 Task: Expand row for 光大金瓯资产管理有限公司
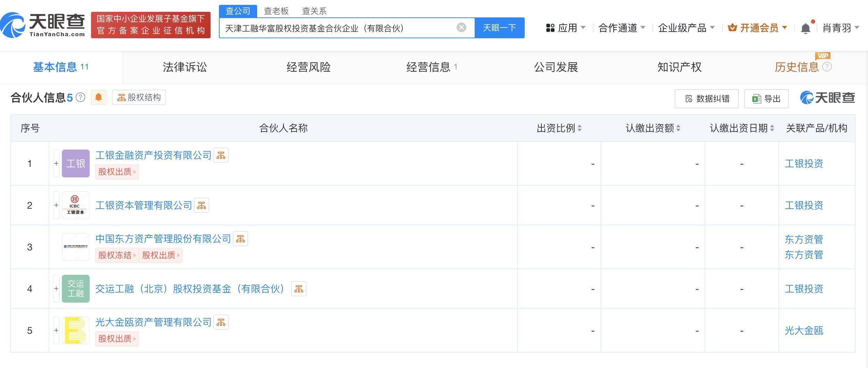(x=56, y=330)
